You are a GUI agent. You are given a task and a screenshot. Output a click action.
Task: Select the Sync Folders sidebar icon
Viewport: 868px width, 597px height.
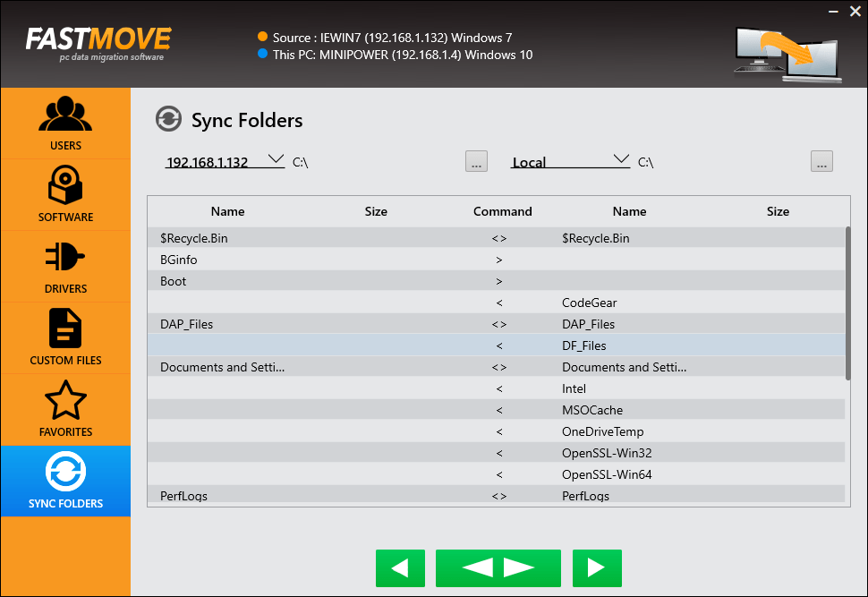coord(65,472)
